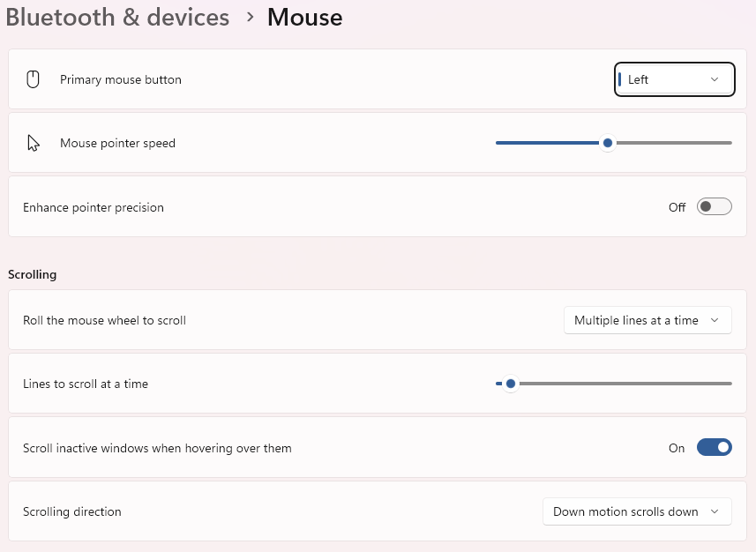Click the dropdown chevron next to Left
The image size is (756, 552).
(x=715, y=79)
